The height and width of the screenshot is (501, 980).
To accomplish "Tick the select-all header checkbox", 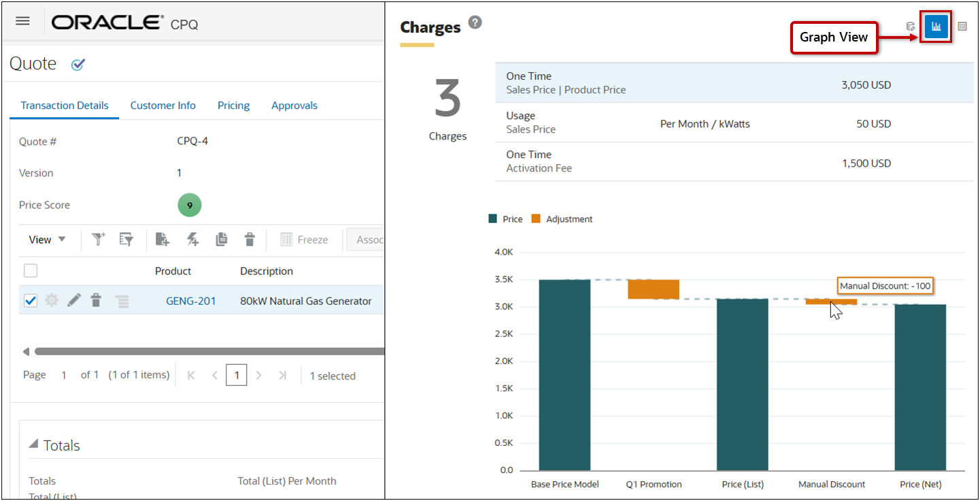I will pos(31,271).
